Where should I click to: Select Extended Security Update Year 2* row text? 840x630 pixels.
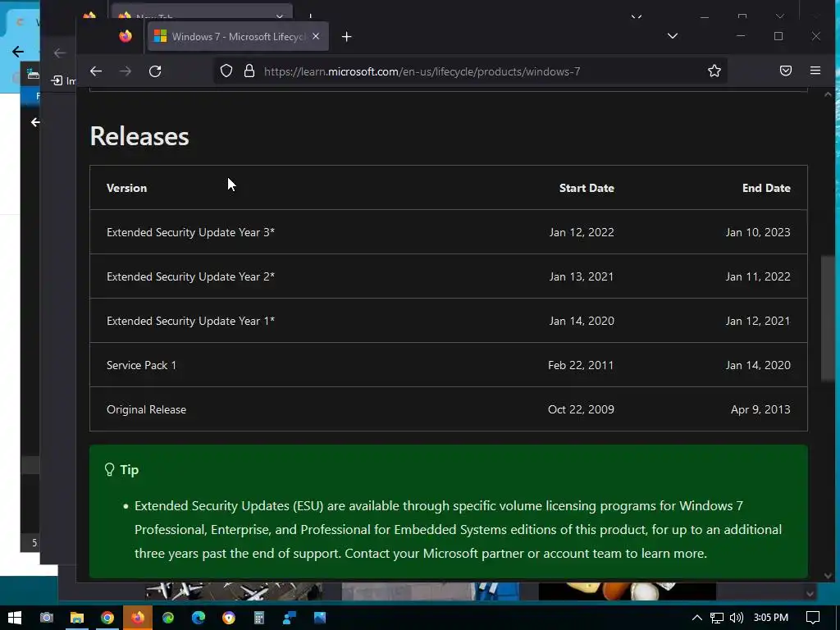click(190, 277)
